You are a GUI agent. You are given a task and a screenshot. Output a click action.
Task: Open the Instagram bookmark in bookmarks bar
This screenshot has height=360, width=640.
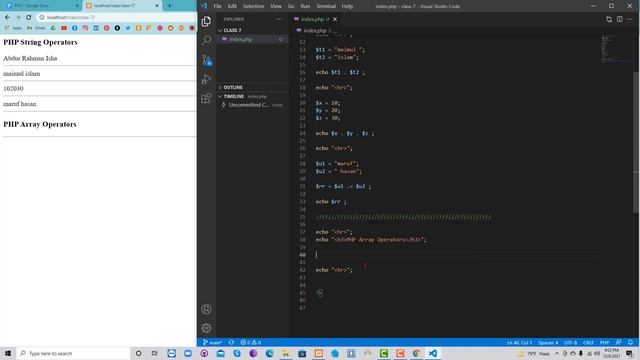pos(85,28)
